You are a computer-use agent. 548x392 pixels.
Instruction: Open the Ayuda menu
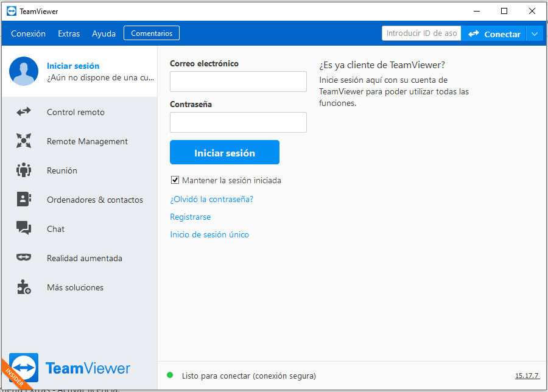click(x=104, y=33)
